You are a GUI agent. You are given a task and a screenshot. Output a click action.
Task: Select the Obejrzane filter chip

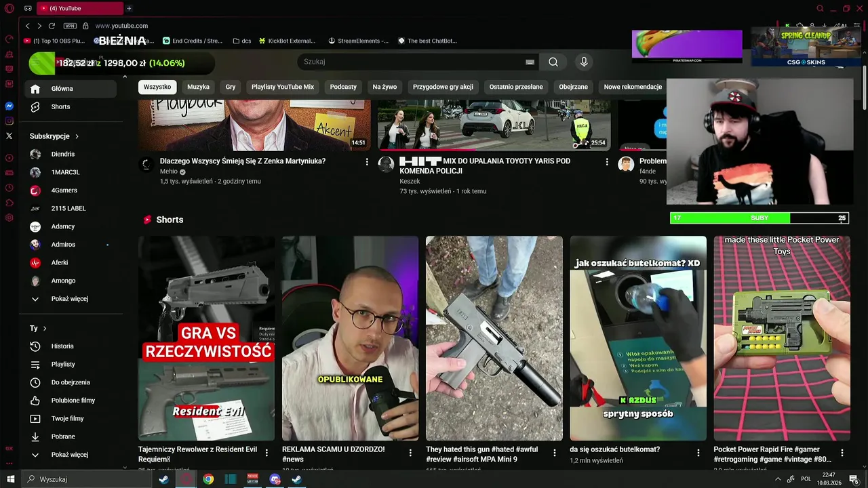(x=573, y=87)
